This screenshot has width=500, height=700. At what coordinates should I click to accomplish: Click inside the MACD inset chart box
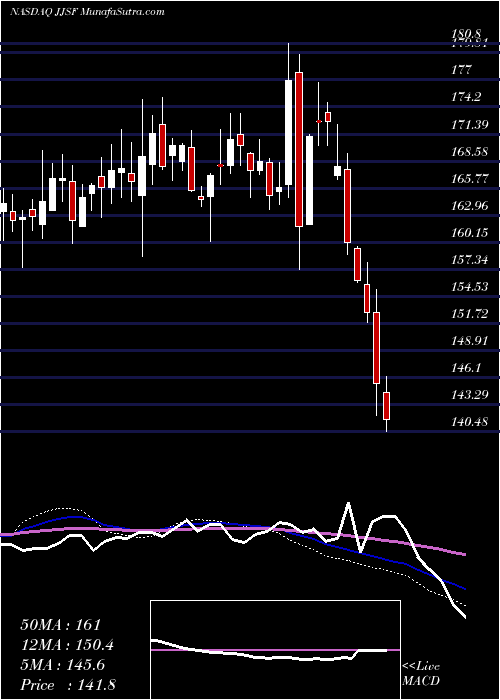(x=275, y=650)
